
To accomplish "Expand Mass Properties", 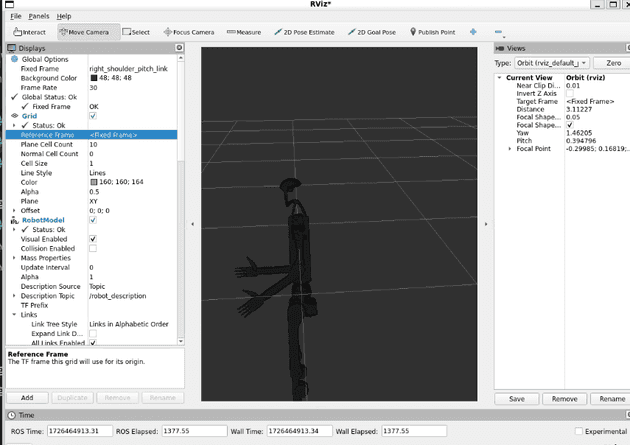I will coord(14,258).
